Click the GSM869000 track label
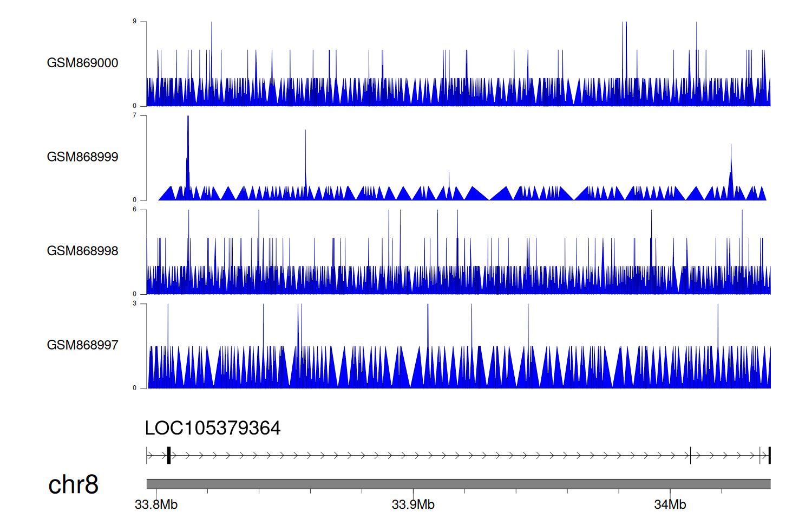 click(82, 63)
